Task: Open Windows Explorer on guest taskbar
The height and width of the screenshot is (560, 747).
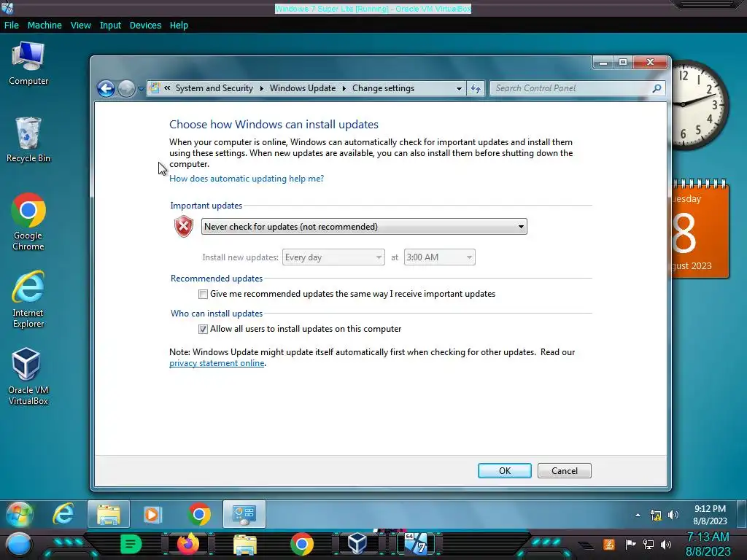Action: (109, 514)
